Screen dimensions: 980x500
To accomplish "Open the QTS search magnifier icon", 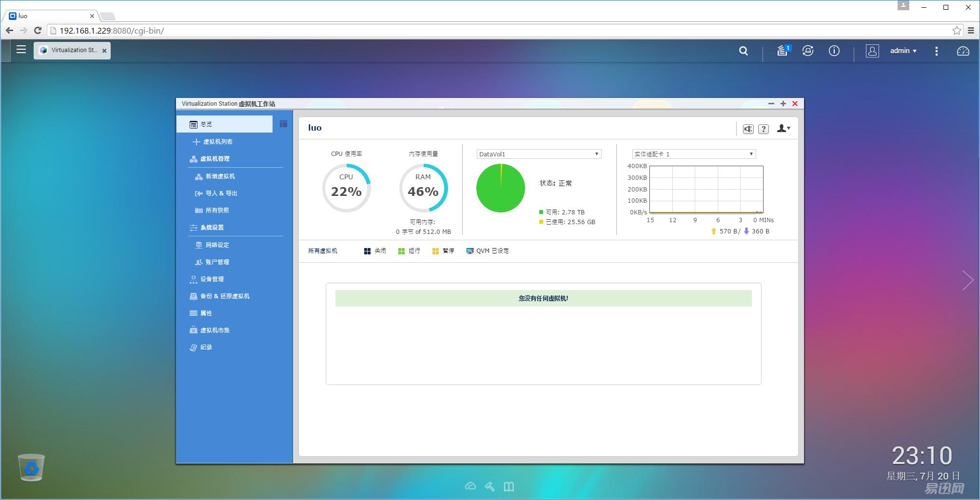I will (x=743, y=51).
